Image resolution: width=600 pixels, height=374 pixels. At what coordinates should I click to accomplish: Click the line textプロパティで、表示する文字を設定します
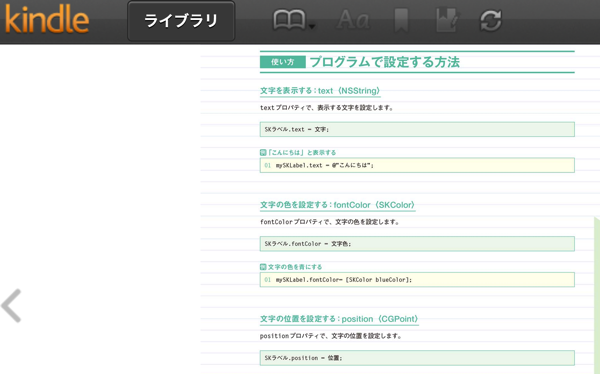[327, 108]
